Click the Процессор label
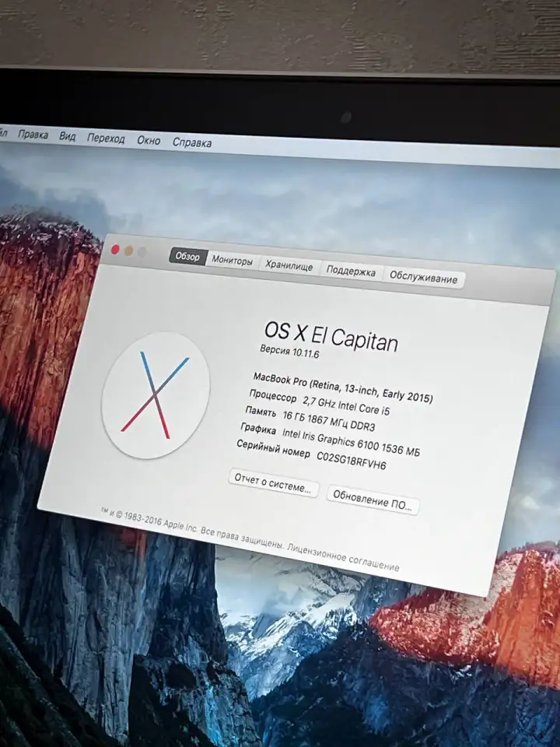This screenshot has width=560, height=747. coord(272,396)
